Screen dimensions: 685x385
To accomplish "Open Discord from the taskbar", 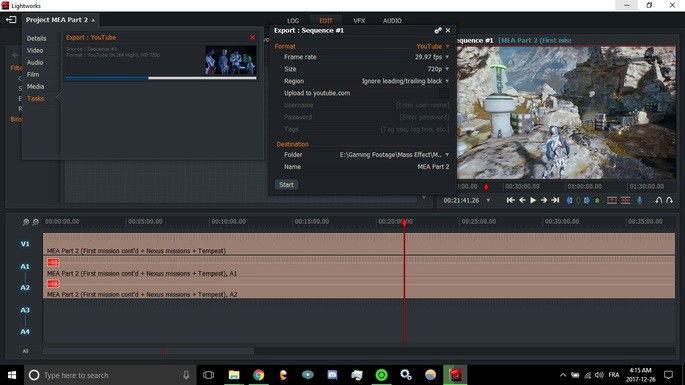I will pyautogui.click(x=332, y=375).
